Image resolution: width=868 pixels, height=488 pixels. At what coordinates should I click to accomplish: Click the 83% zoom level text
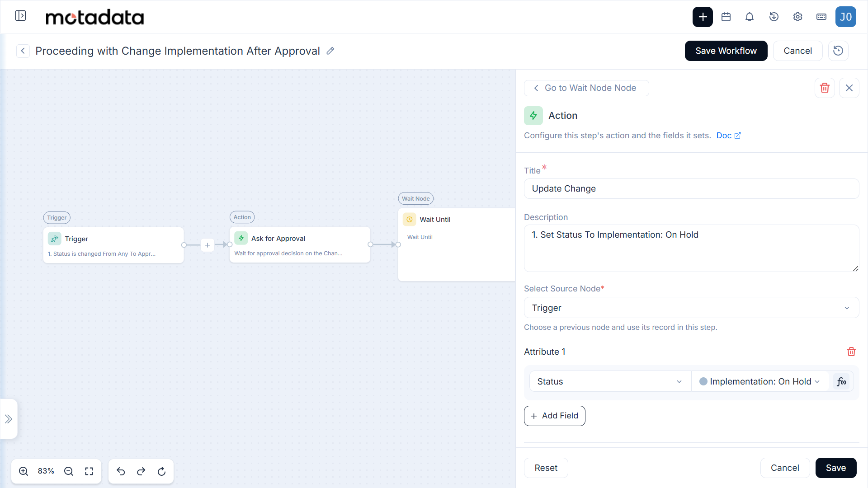pyautogui.click(x=46, y=471)
